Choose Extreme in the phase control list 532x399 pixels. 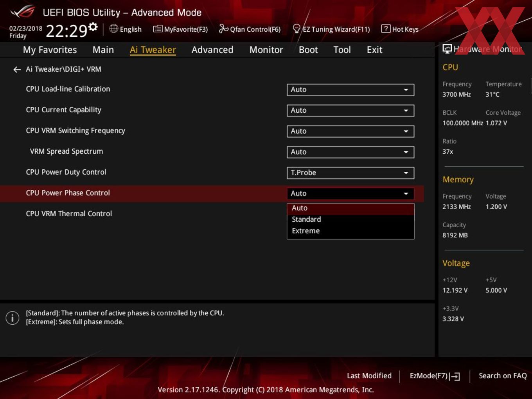point(350,231)
